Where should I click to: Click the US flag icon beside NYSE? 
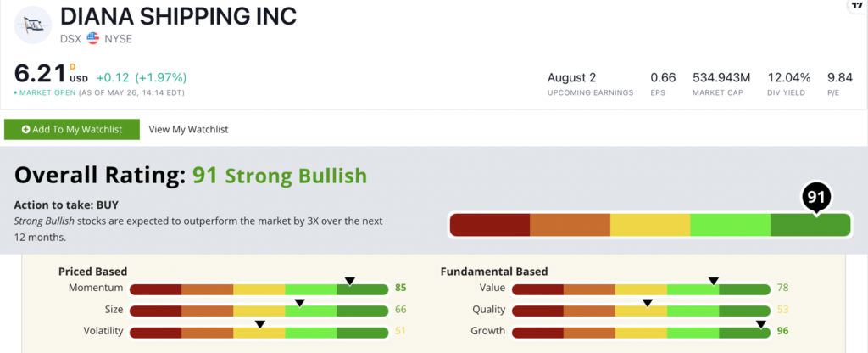(x=92, y=38)
